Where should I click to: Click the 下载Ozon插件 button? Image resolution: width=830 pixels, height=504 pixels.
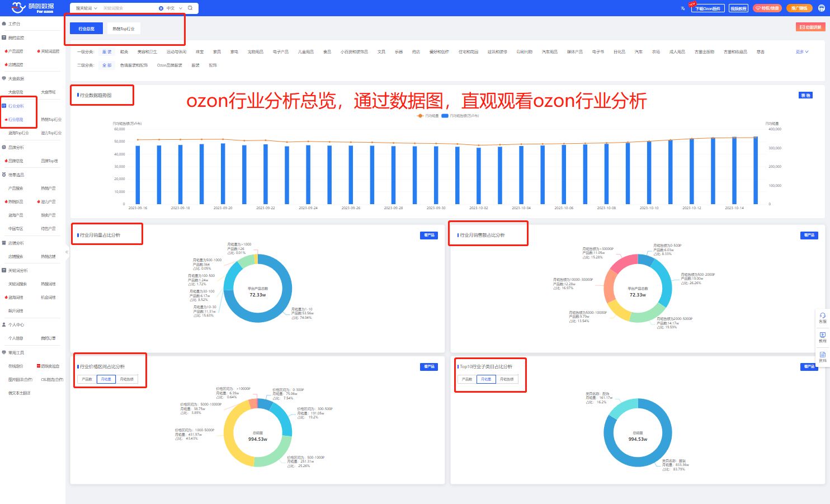tap(708, 8)
